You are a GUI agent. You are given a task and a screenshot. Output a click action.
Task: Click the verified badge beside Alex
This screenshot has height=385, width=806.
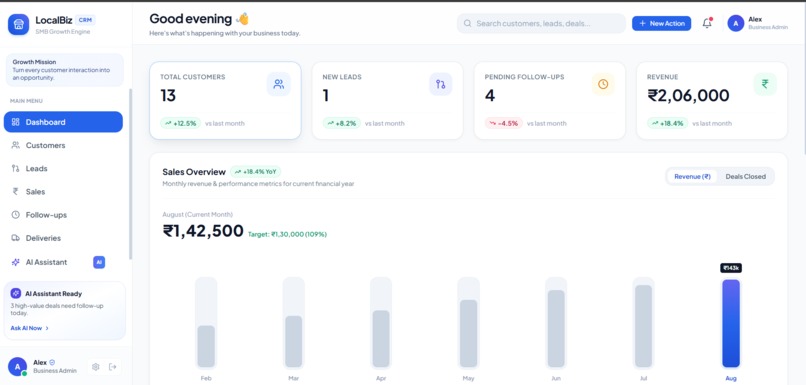coord(52,362)
